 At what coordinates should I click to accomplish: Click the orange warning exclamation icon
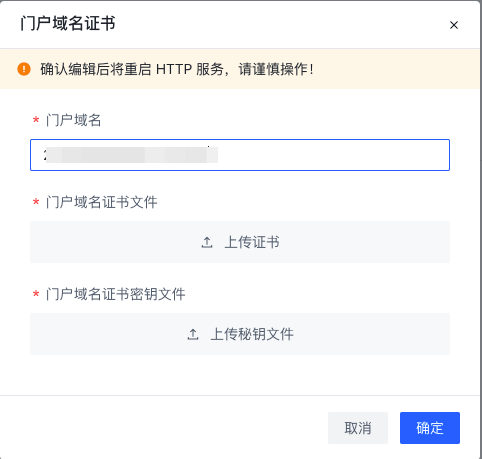(x=24, y=69)
